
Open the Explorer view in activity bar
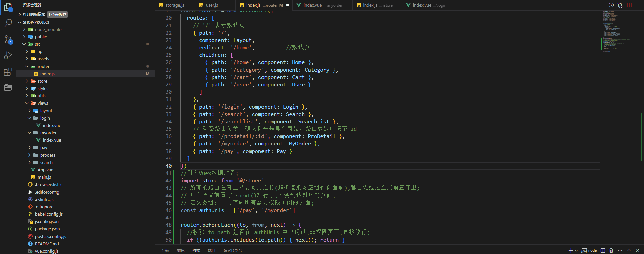[8, 7]
